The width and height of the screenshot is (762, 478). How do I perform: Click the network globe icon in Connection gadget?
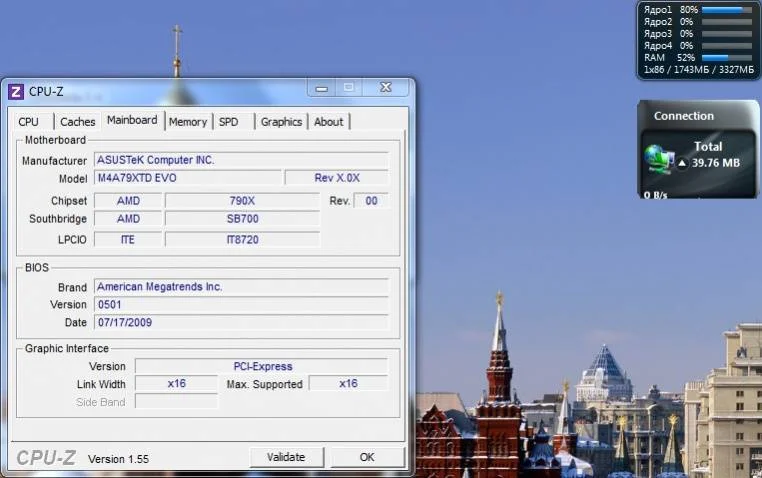click(659, 159)
